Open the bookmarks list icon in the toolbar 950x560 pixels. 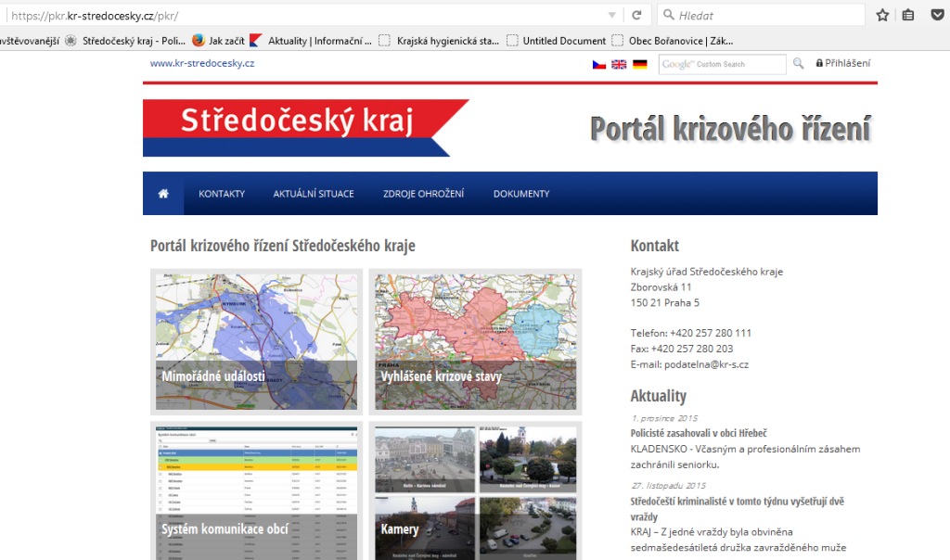[x=907, y=15]
